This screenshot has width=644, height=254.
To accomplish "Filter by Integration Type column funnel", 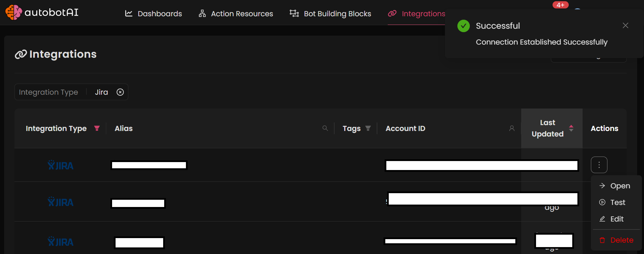I will [97, 128].
